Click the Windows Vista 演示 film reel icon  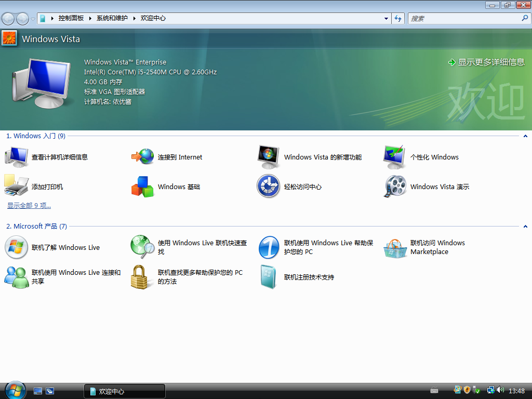[395, 187]
